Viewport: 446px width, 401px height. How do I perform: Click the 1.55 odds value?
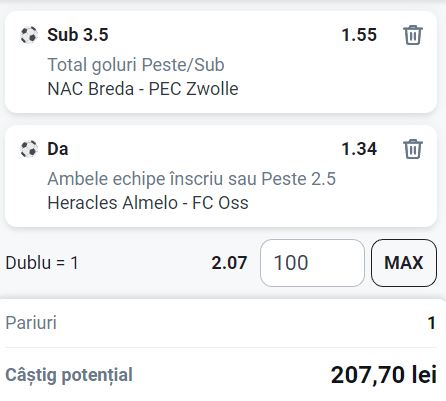pyautogui.click(x=359, y=35)
